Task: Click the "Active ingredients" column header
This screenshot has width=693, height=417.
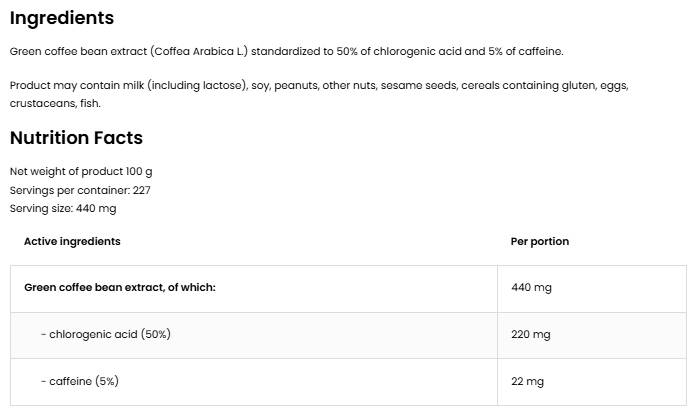Action: (72, 241)
